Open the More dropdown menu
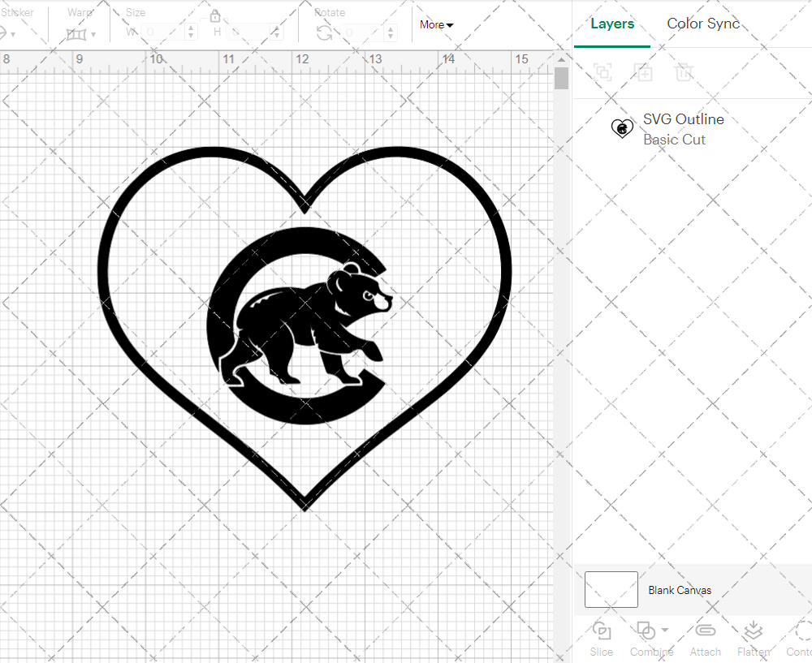Screen dimensions: 812x663 click(x=436, y=25)
